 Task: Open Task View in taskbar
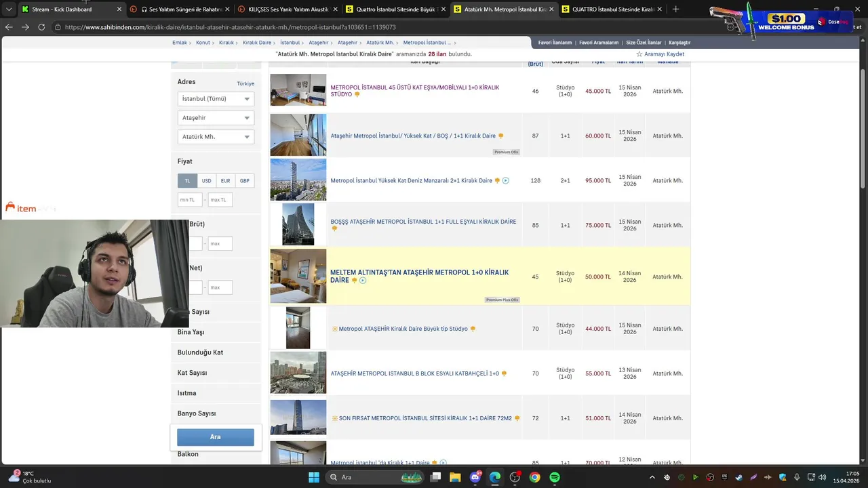[x=436, y=477]
